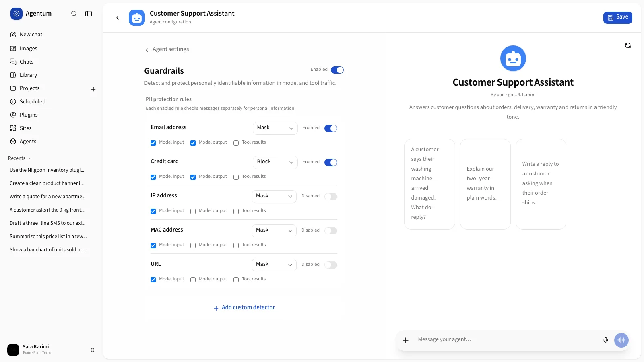Select the two-year warranty prompt card
Viewport: 644px width, 362px height.
coord(485,184)
